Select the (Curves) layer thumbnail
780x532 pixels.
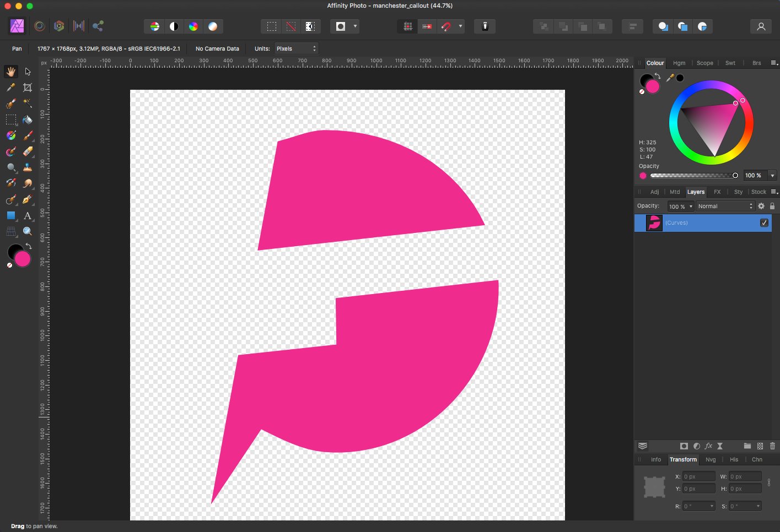(x=654, y=222)
